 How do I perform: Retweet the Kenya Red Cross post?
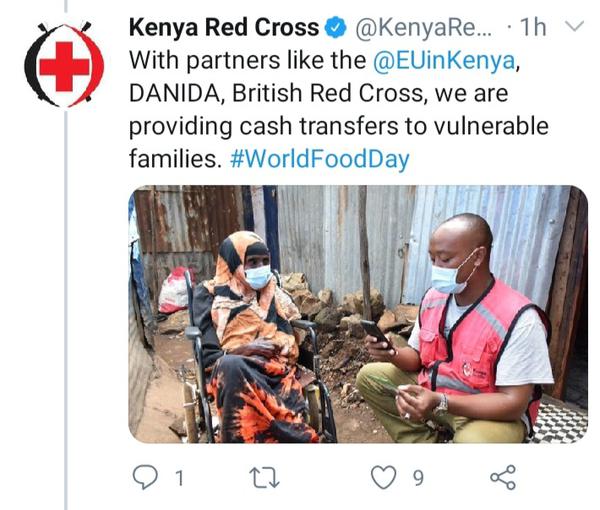click(x=264, y=478)
